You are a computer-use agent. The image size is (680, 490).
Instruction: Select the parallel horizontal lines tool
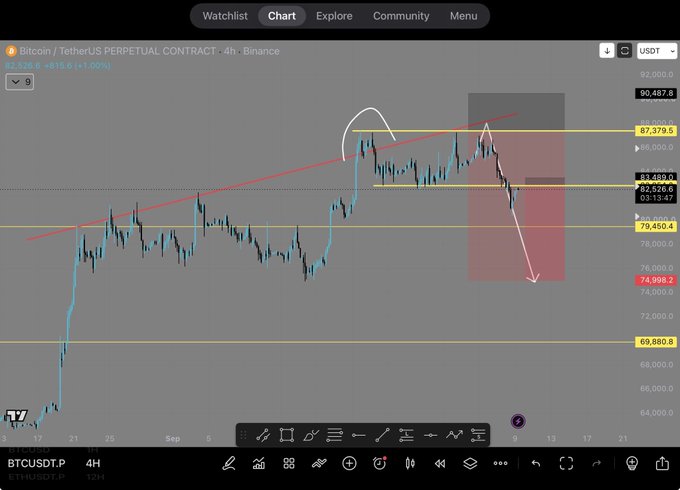point(334,435)
